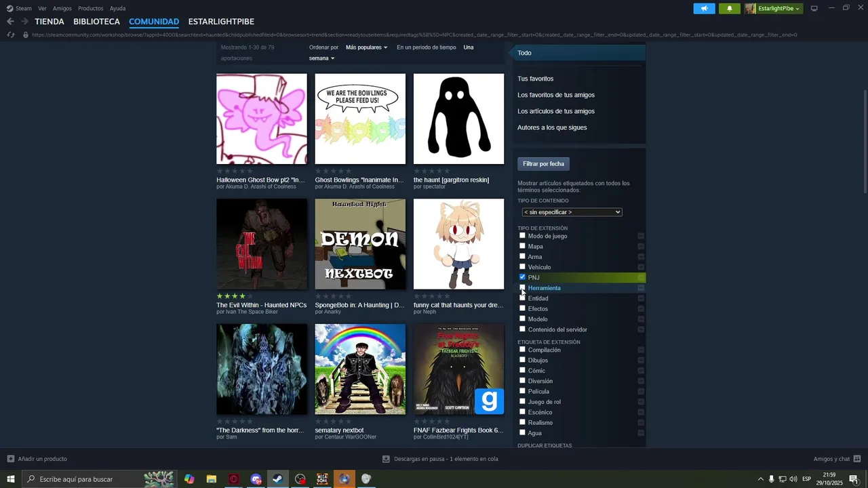Click Añadir un producto

point(43,459)
